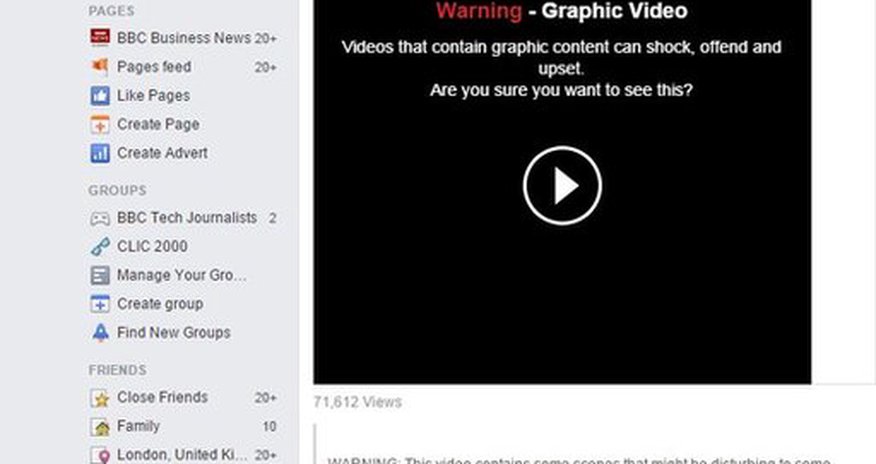Click the BBC Tech Journalists 2 counter
Image resolution: width=876 pixels, height=464 pixels.
pyautogui.click(x=272, y=218)
